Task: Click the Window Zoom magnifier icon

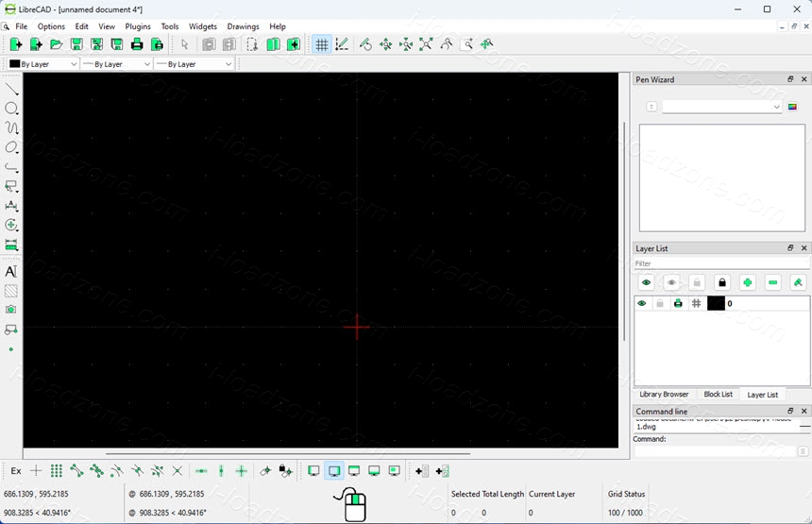Action: pyautogui.click(x=467, y=44)
